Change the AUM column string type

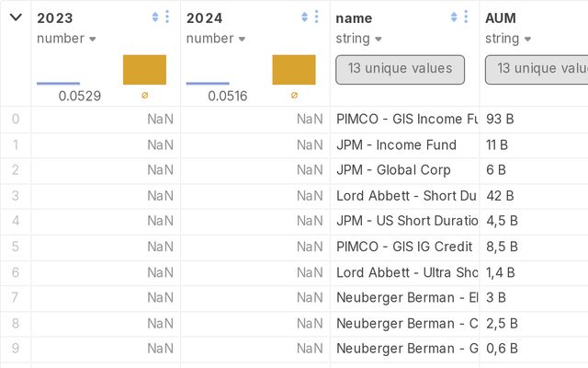(508, 39)
